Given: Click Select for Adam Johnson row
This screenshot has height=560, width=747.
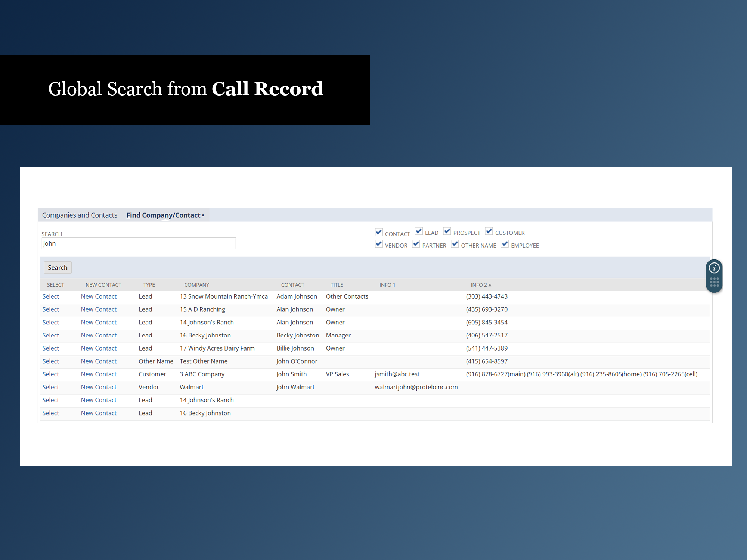Looking at the screenshot, I should click(x=51, y=296).
